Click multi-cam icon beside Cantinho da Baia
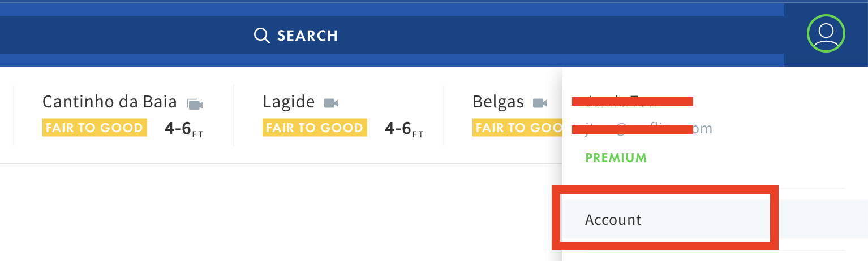This screenshot has width=868, height=261. coord(195,104)
